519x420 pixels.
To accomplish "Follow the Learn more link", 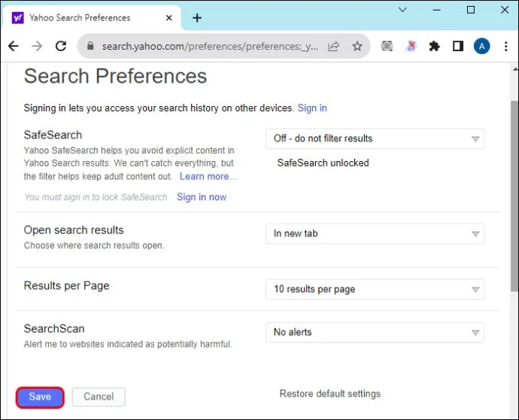I will [x=208, y=176].
